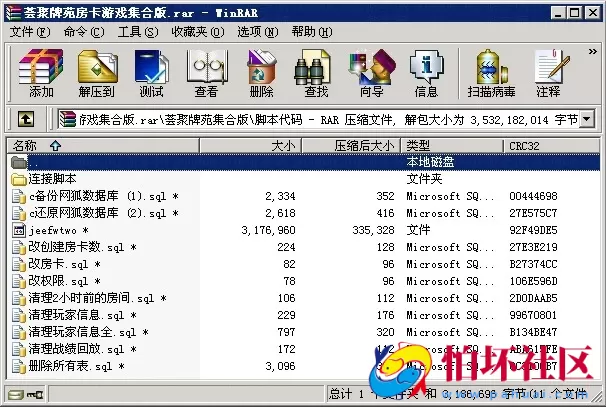This screenshot has width=606, height=407.
Task: Click size value 3,176,960
Action: 268,230
